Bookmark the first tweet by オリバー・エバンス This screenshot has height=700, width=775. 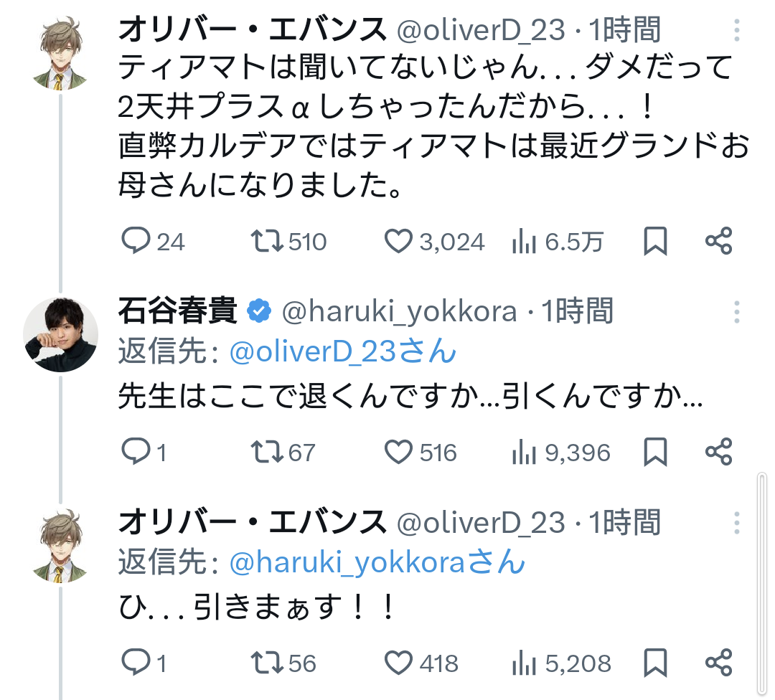655,242
